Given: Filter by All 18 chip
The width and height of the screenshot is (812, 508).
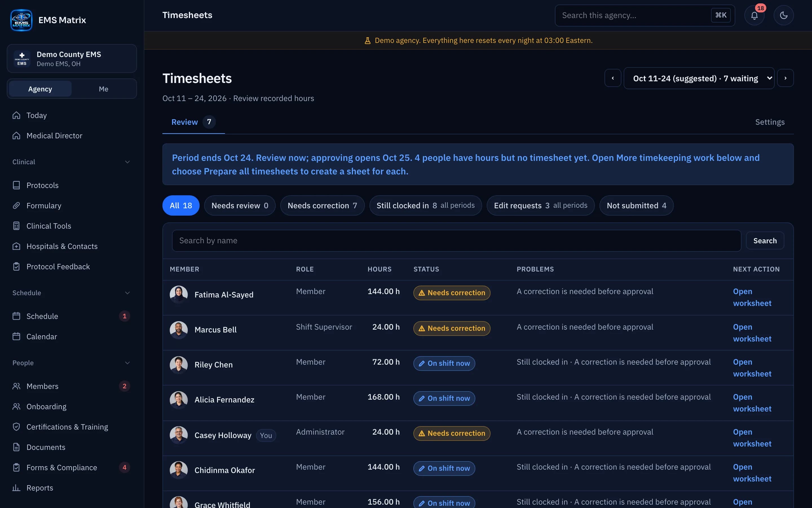Looking at the screenshot, I should [181, 205].
